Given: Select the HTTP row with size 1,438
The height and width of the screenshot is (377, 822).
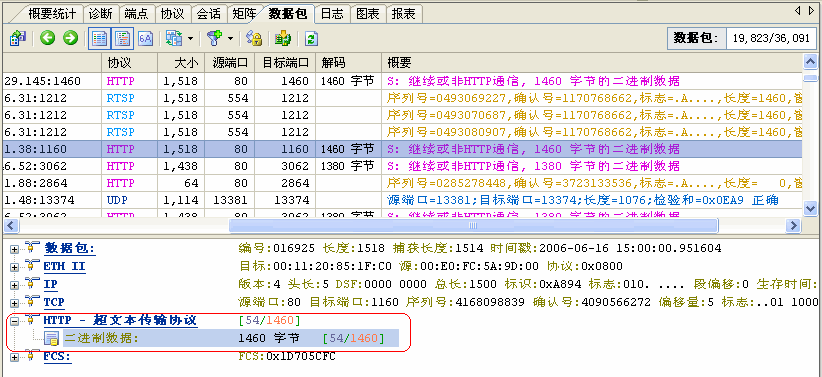Looking at the screenshot, I should coord(403,166).
